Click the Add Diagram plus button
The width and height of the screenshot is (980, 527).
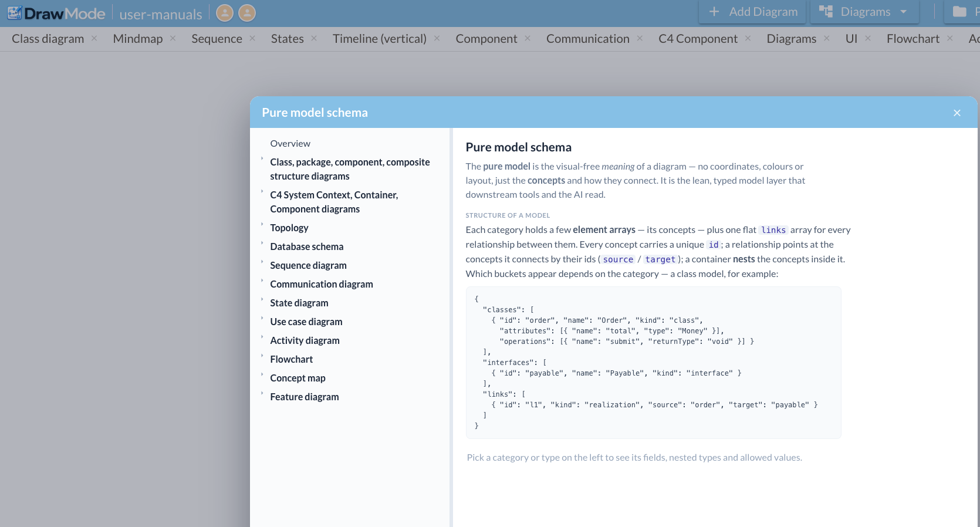[753, 12]
